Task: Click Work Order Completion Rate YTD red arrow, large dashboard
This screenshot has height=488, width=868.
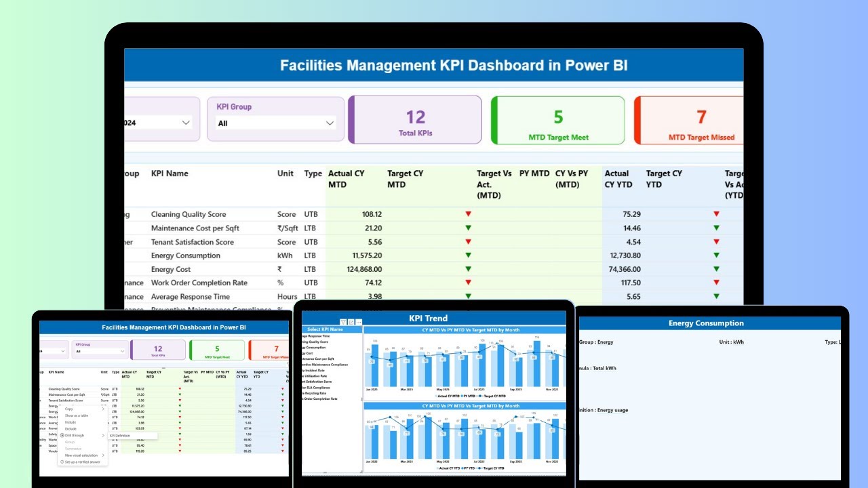Action: point(716,283)
